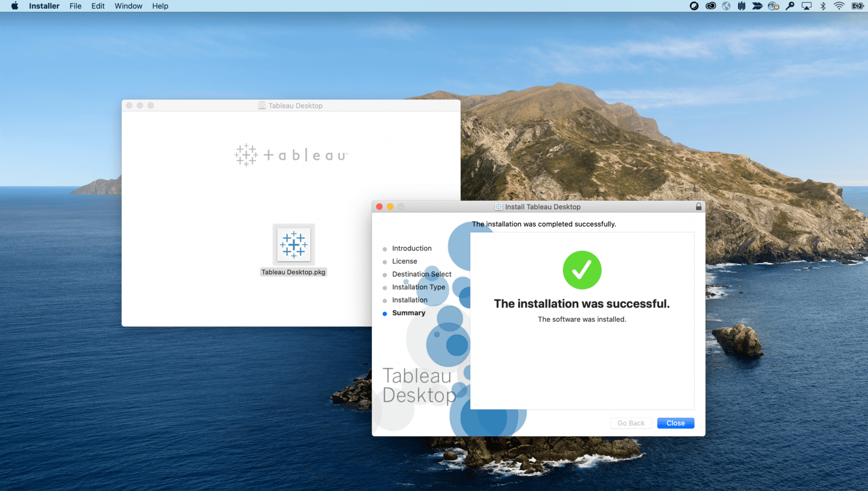Open the Apple menu

(15, 6)
